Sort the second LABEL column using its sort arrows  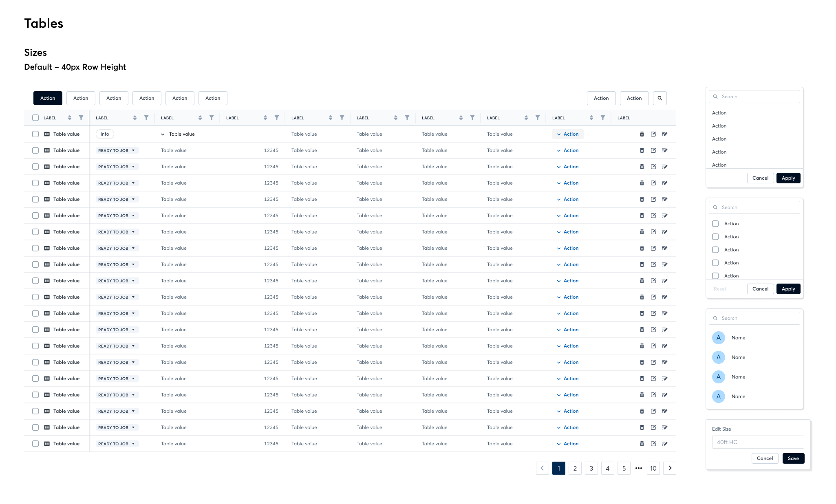click(x=135, y=117)
